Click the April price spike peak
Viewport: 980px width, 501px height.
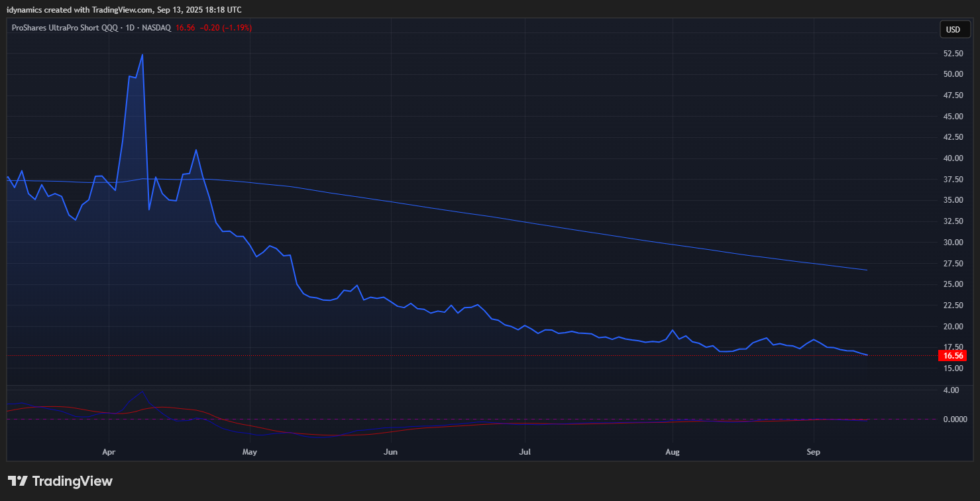click(142, 55)
